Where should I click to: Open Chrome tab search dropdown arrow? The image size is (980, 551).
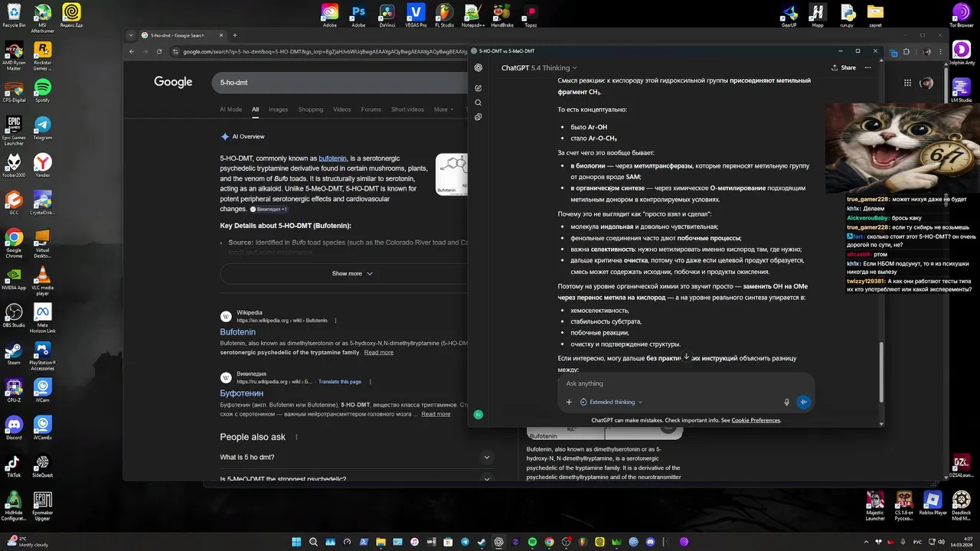[x=132, y=35]
